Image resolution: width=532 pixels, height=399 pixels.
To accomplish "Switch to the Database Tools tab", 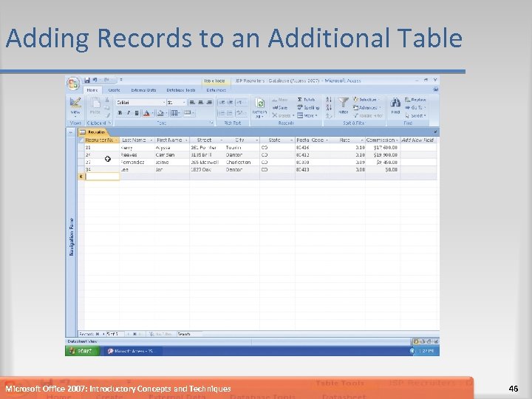I will point(180,90).
